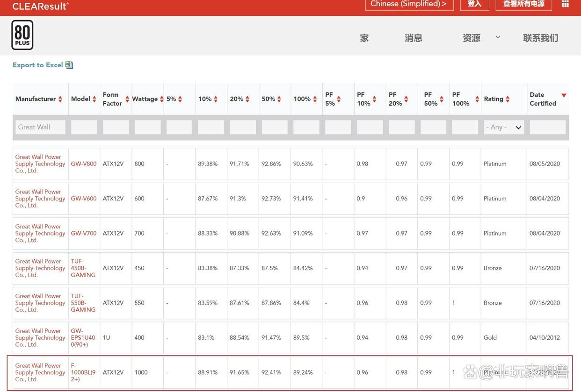Sort by 5% efficiency column arrows

(x=180, y=99)
